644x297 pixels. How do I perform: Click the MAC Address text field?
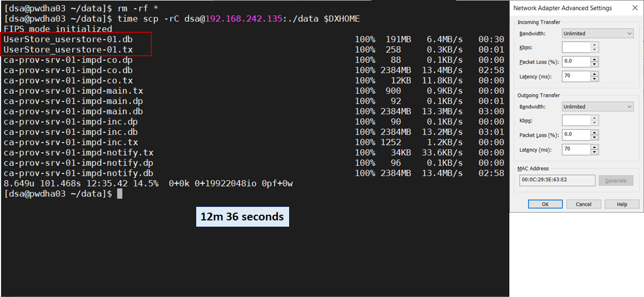tap(557, 180)
